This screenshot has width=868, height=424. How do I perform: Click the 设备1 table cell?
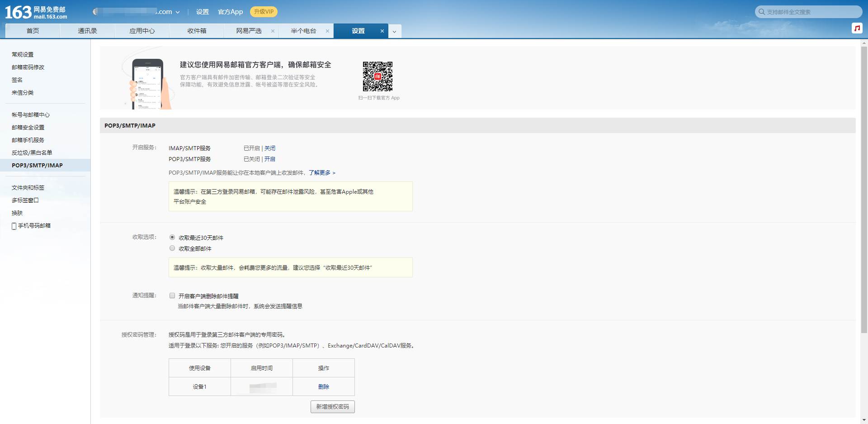tap(200, 387)
